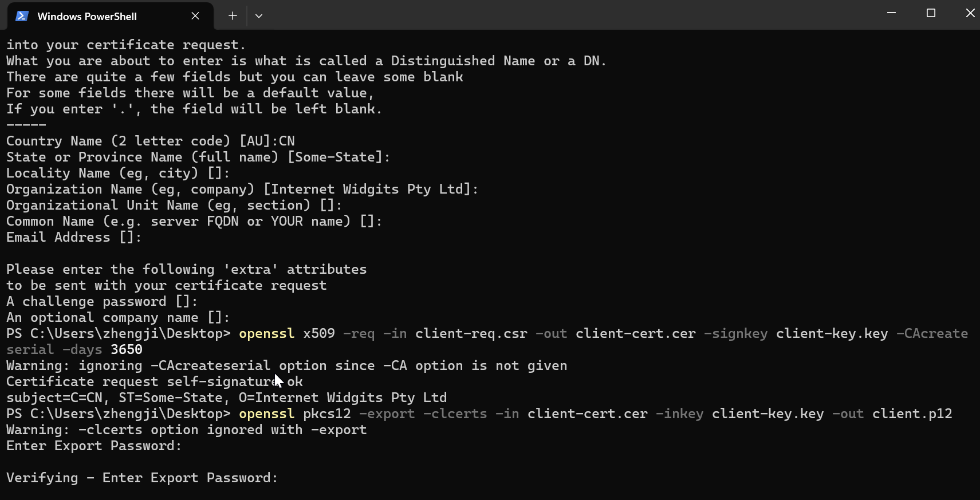Viewport: 980px width, 500px height.
Task: Minimize the terminal window
Action: pos(891,13)
